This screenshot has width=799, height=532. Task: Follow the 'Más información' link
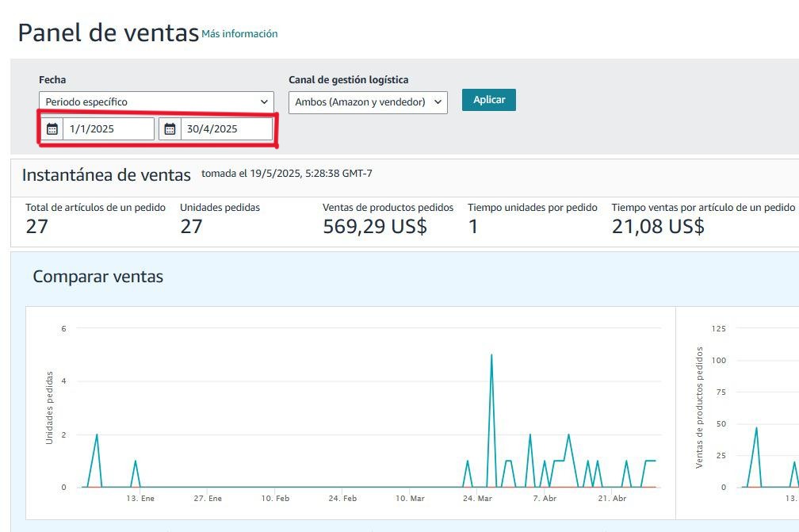pyautogui.click(x=239, y=34)
